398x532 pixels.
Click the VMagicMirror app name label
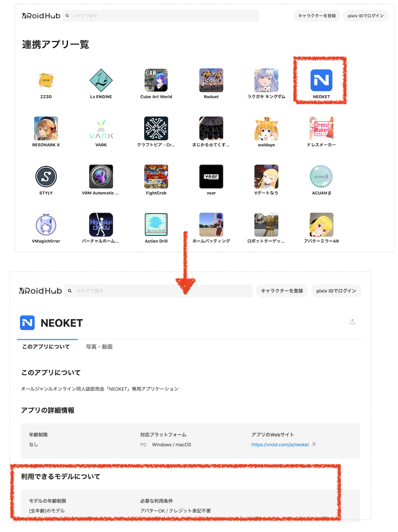click(x=46, y=241)
